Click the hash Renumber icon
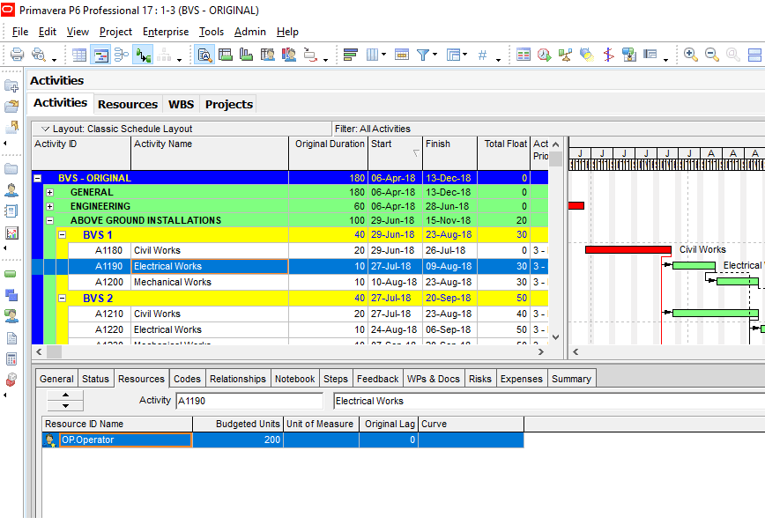Image resolution: width=765 pixels, height=532 pixels. (x=482, y=55)
